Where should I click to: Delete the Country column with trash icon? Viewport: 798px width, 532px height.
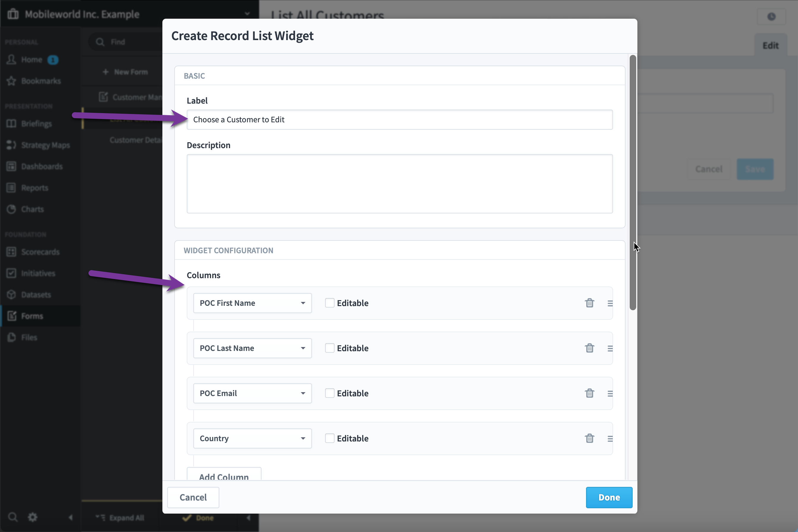(x=590, y=438)
